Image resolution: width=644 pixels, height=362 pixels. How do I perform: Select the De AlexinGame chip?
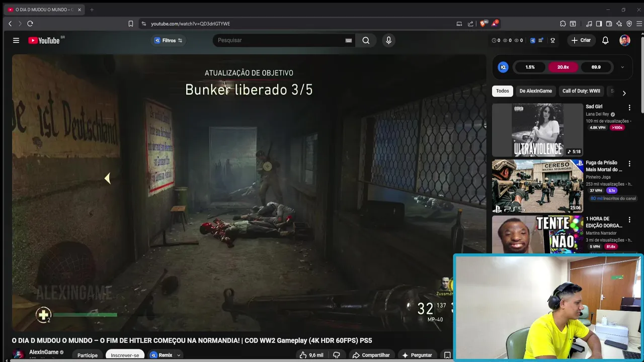pos(535,91)
